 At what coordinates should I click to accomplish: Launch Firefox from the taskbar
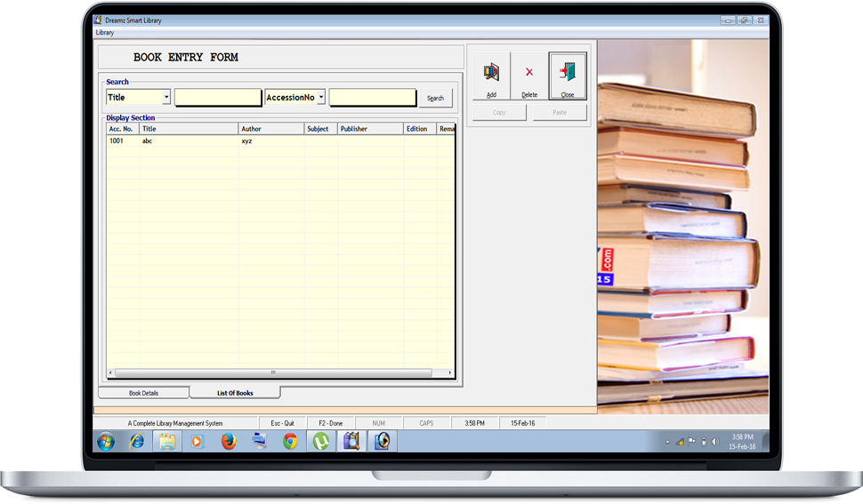pyautogui.click(x=229, y=442)
